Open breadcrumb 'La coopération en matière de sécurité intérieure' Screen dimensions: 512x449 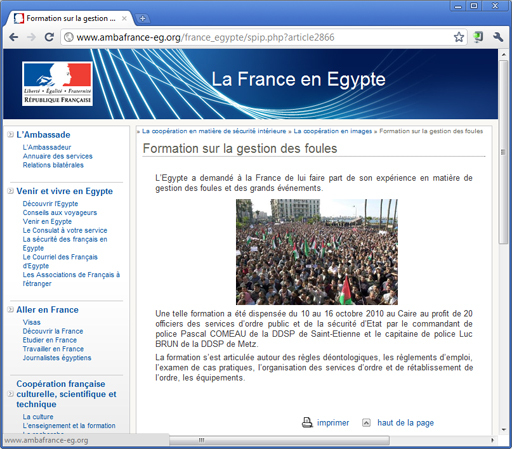click(x=214, y=131)
